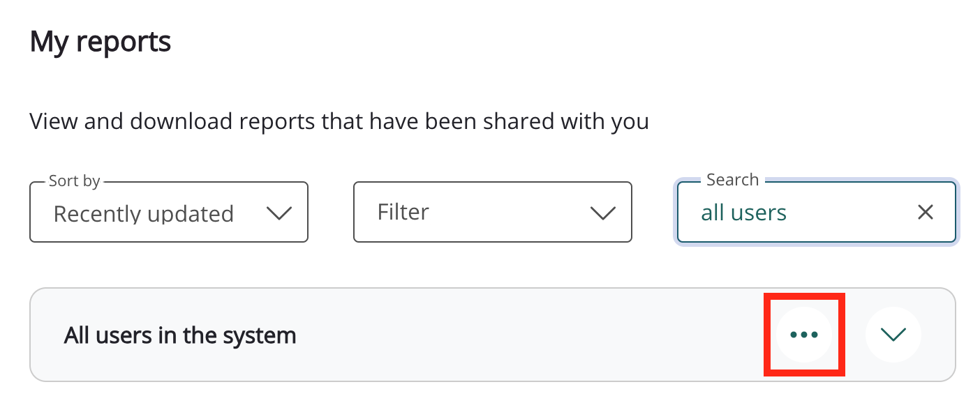
Task: Click the All users in the system title
Action: pos(180,335)
